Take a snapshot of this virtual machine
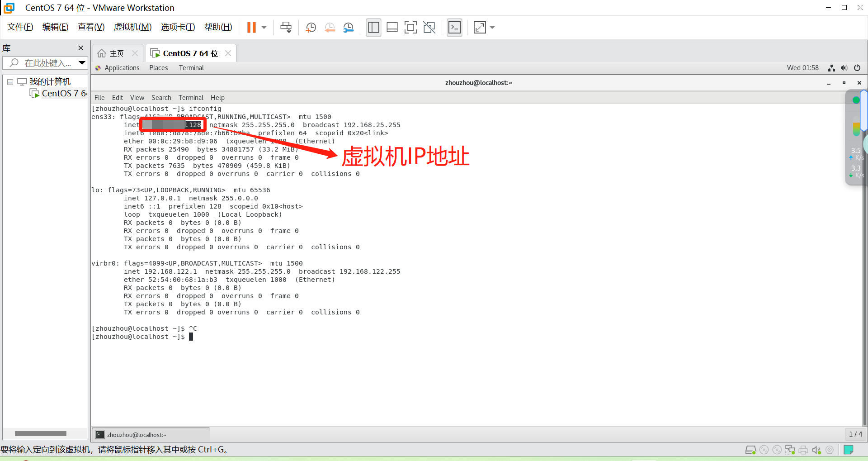 311,27
